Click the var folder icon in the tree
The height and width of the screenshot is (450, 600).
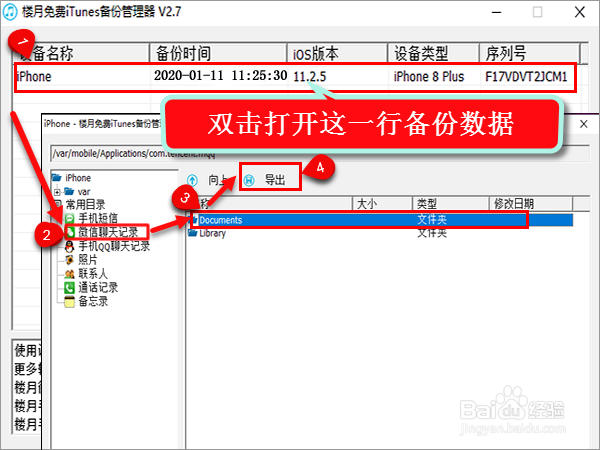tap(69, 191)
